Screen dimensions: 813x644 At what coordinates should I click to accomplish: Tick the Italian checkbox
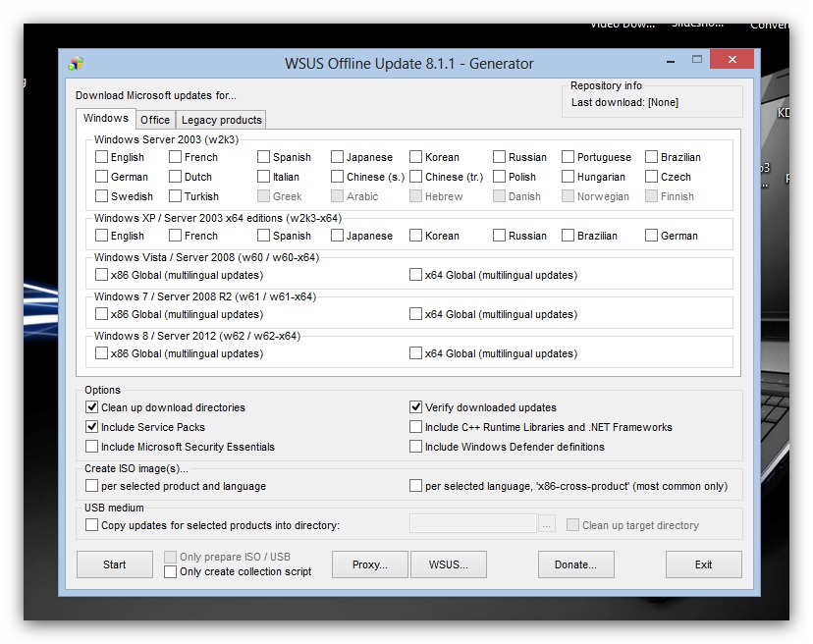[263, 177]
